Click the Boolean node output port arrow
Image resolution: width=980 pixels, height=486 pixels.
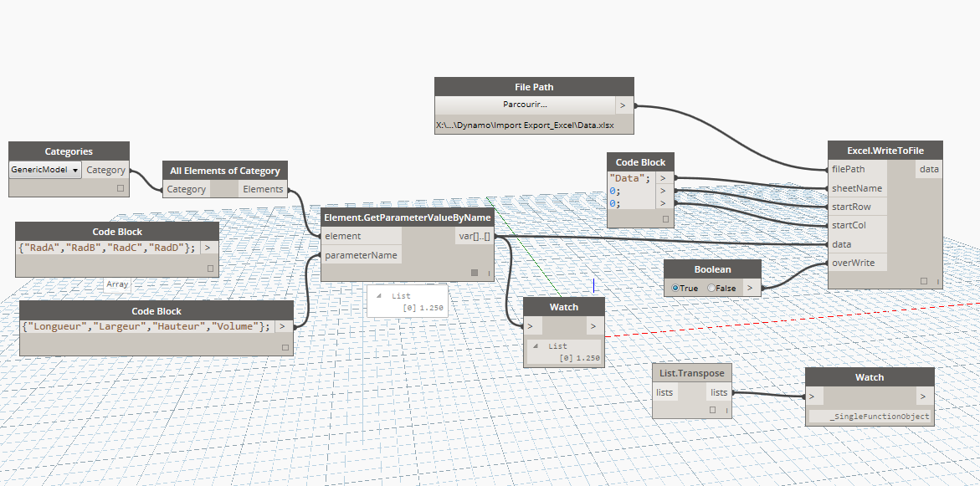(751, 288)
